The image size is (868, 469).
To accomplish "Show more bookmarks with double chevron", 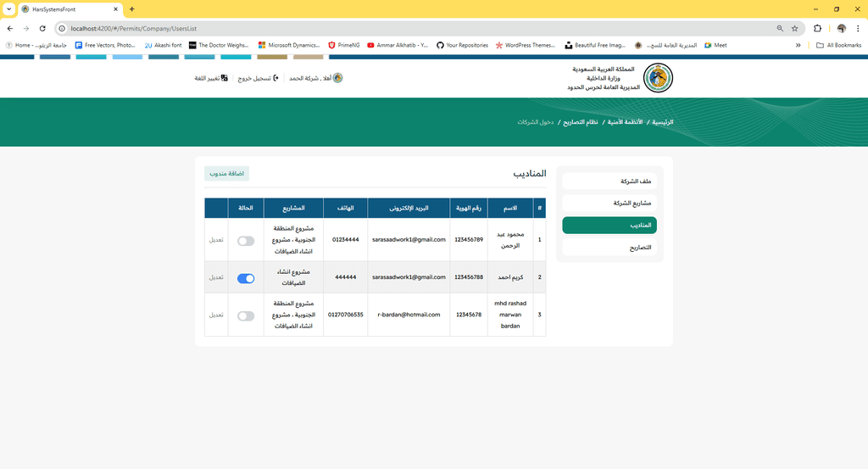I will (798, 46).
